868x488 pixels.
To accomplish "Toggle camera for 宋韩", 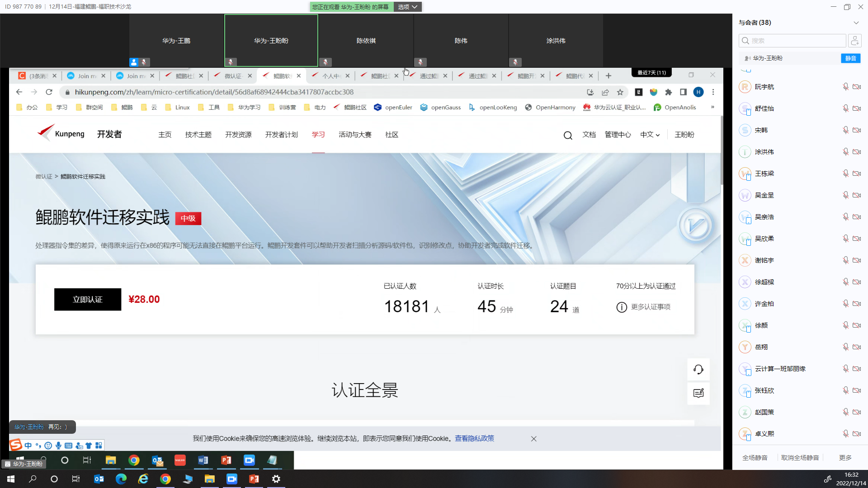I will click(x=857, y=130).
